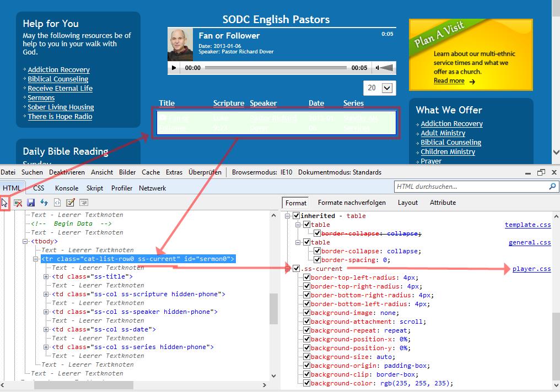Viewport: 560px width, 392px height.
Task: Open the Ansicht menu
Action: 102,172
